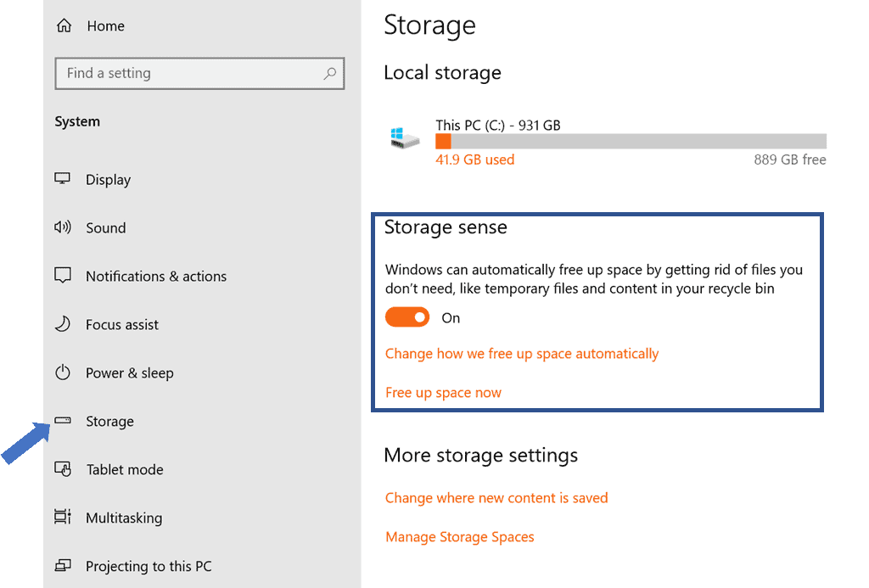Open Change how we free up space automatically
The image size is (869, 588).
click(x=521, y=354)
